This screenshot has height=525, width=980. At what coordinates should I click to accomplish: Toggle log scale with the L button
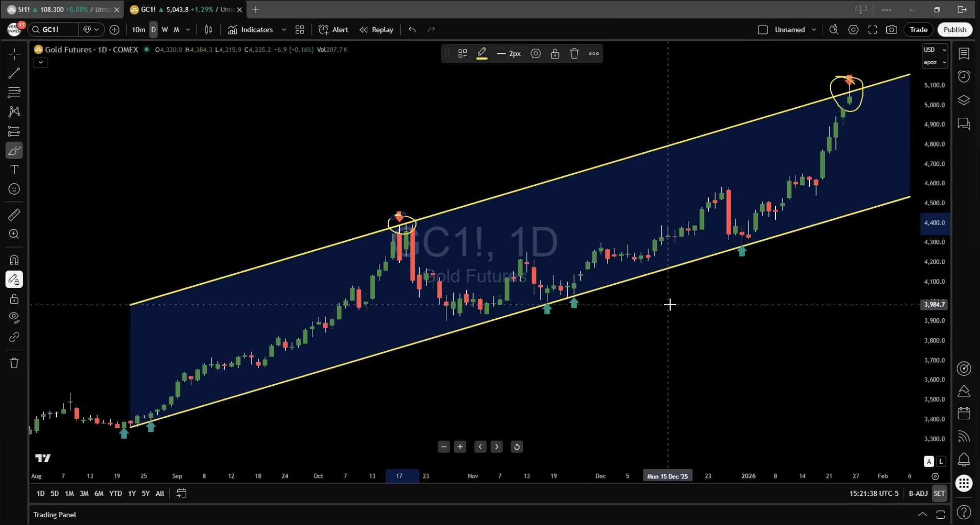[x=941, y=461]
